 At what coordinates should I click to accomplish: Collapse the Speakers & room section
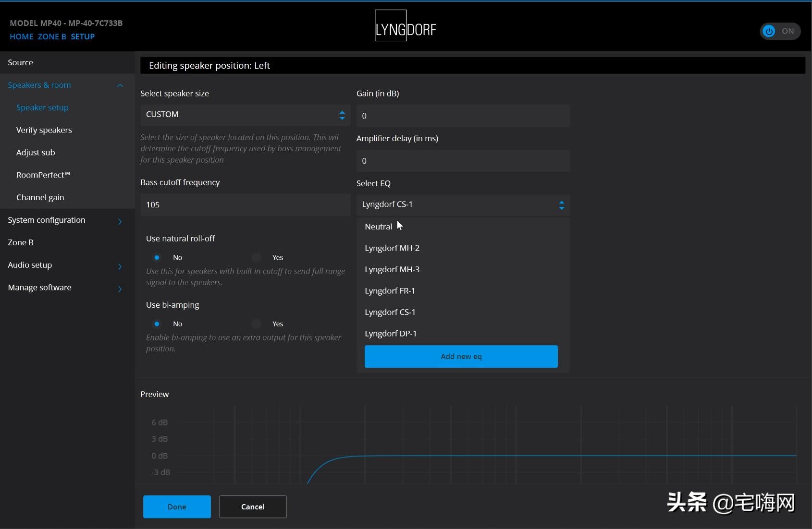click(120, 85)
